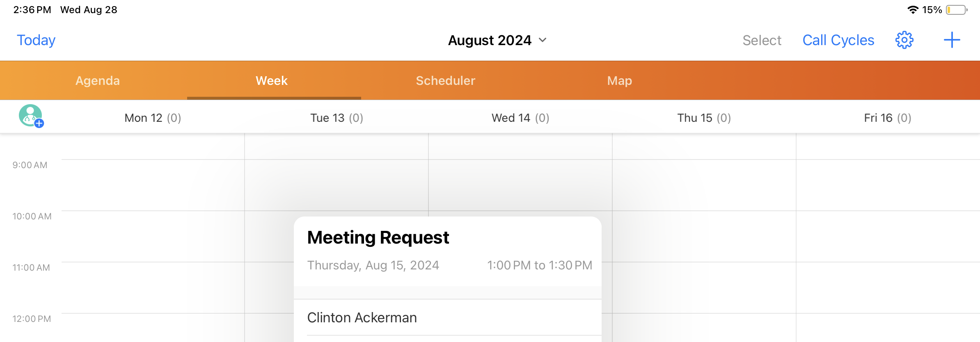Tap the plus icon to add event
This screenshot has height=342, width=980.
pyautogui.click(x=952, y=40)
